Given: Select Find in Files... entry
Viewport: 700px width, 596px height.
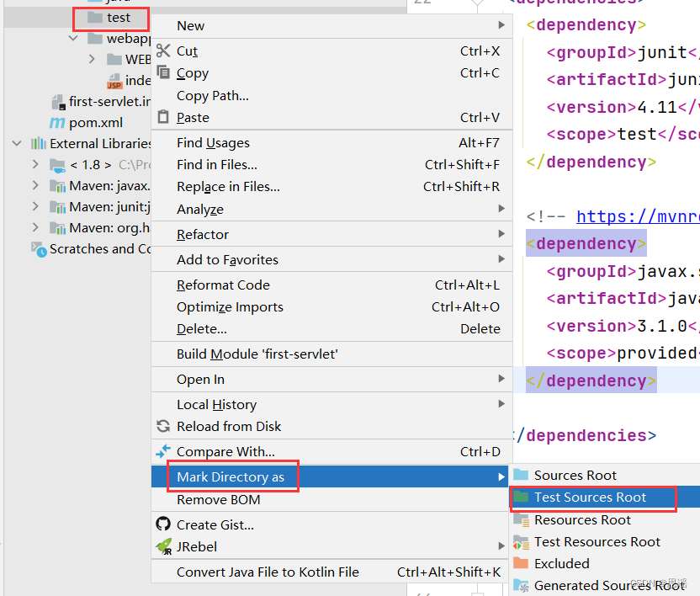Looking at the screenshot, I should 331,164.
